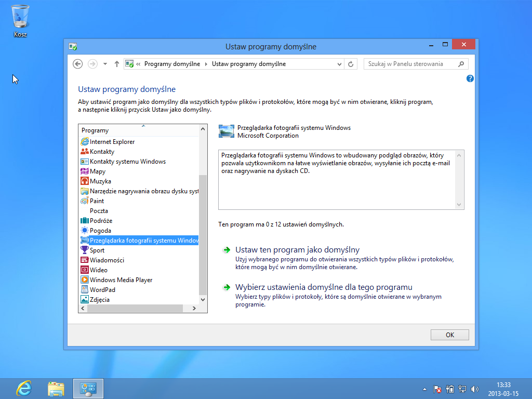Click the breadcrumb chevron after Programy domyślne
The height and width of the screenshot is (399, 532).
click(x=206, y=64)
